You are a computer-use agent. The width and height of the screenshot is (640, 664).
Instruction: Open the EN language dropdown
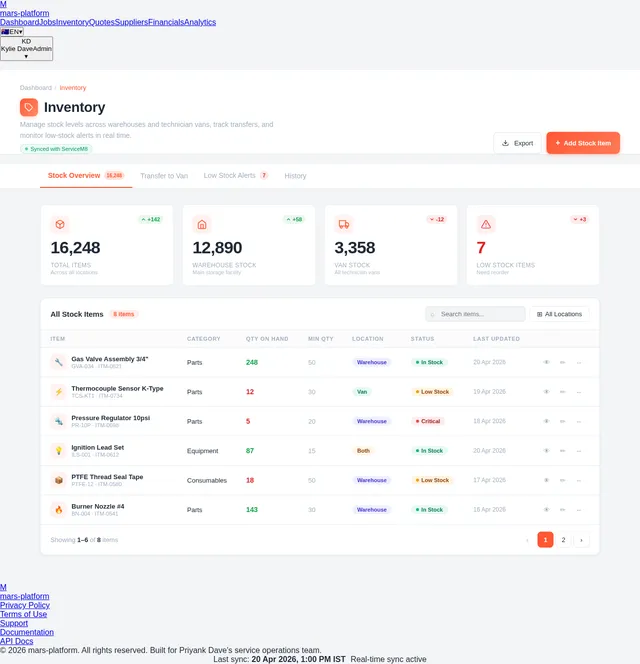coord(12,32)
